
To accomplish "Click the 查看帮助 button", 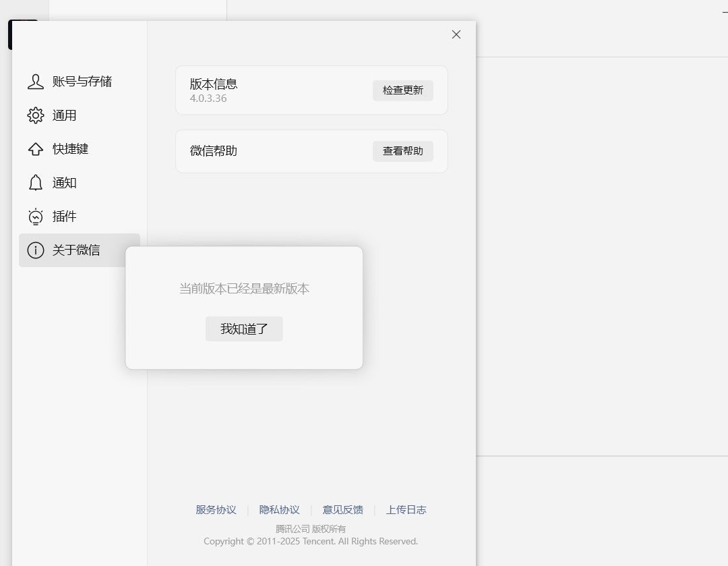I will pyautogui.click(x=403, y=151).
